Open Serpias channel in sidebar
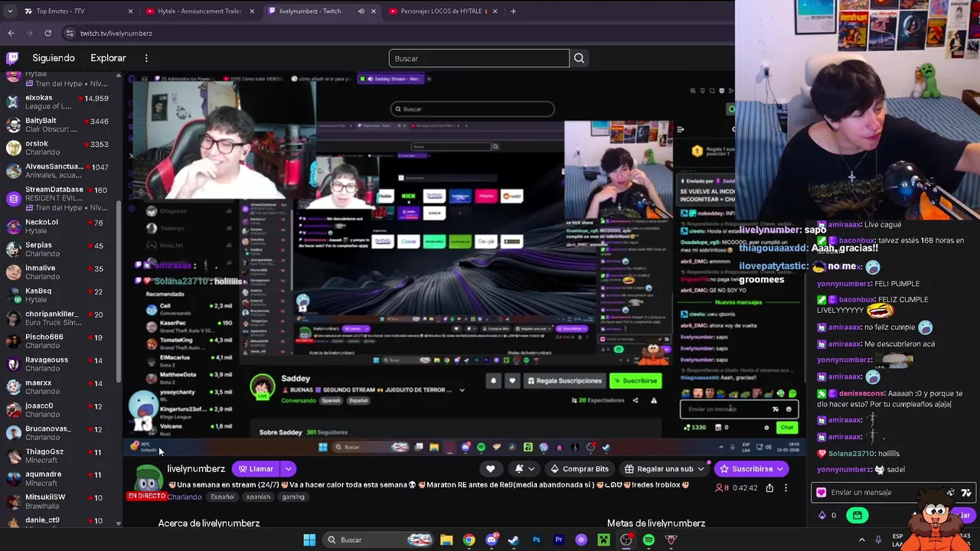 57,249
